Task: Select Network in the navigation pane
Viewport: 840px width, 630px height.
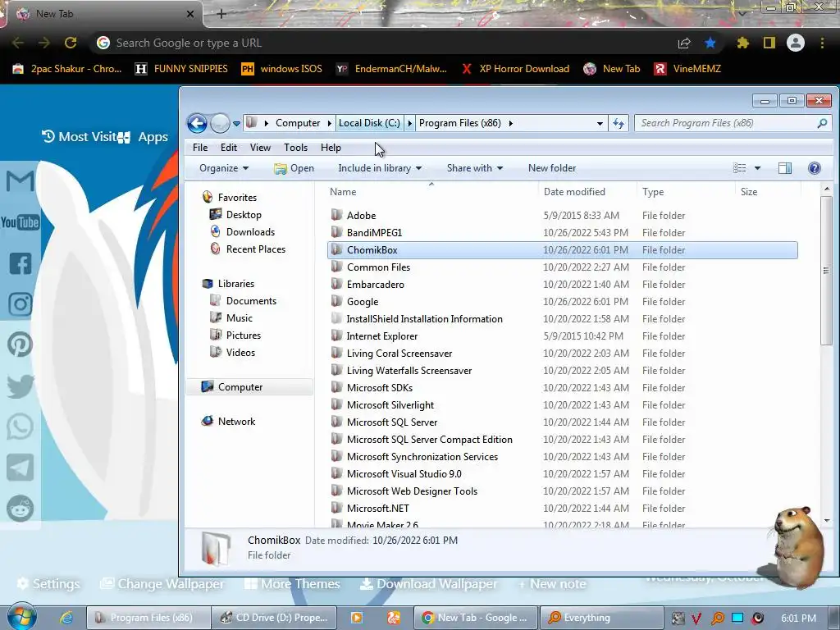Action: coord(236,422)
